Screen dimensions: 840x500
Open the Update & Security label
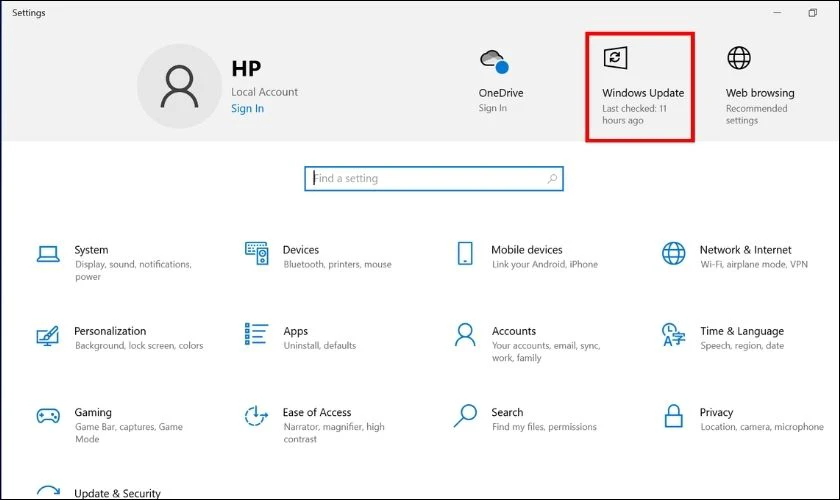pos(117,493)
